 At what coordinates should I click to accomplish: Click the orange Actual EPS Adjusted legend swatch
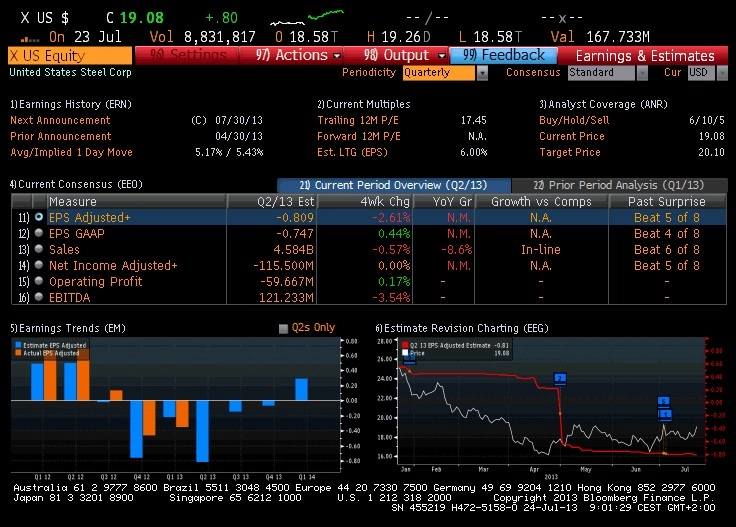(x=18, y=353)
